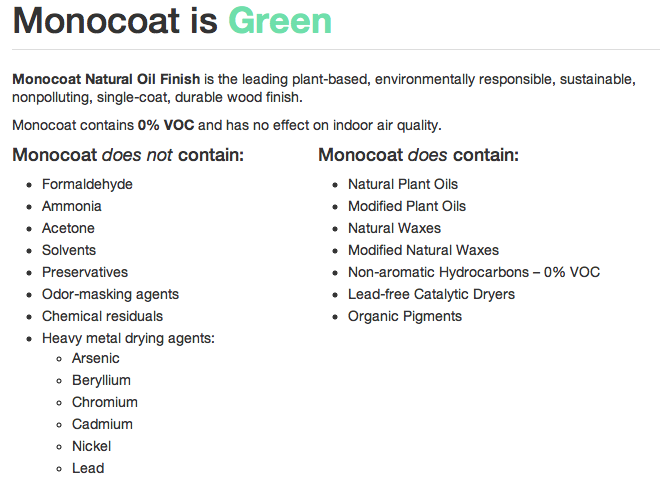Select "Arsenic" in the nested list
The height and width of the screenshot is (488, 660).
95,358
